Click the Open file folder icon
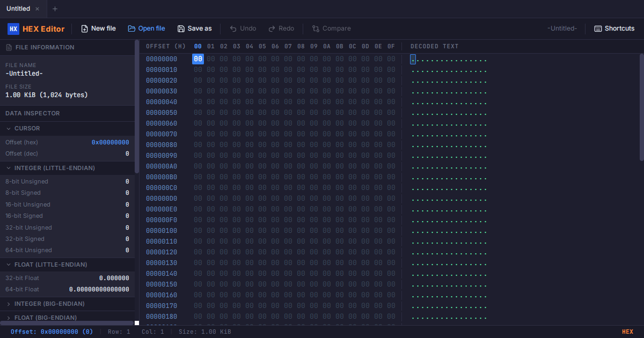644x338 pixels. tap(131, 28)
